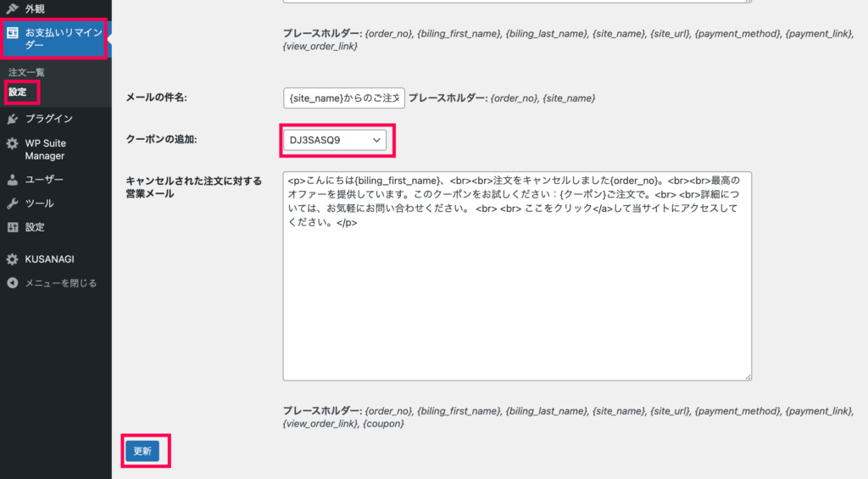Go to the 注文一覧 submenu
Viewport: 868px width, 479px height.
26,73
